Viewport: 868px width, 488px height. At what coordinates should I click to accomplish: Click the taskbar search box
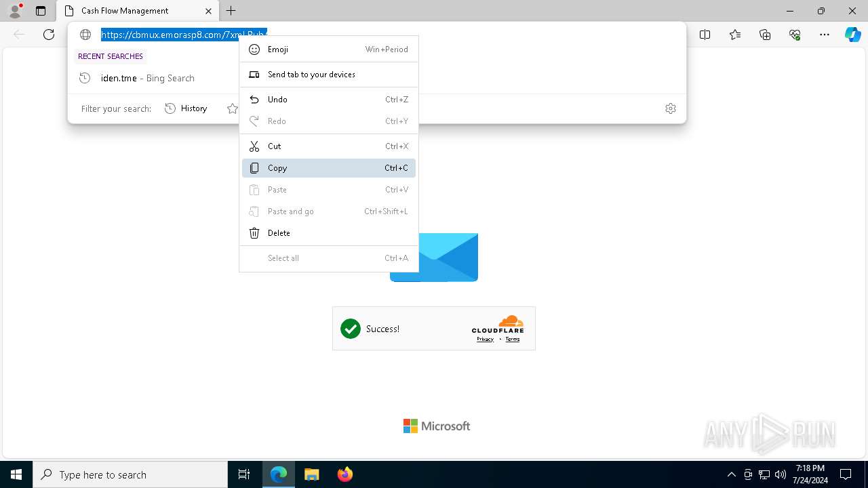tap(130, 474)
